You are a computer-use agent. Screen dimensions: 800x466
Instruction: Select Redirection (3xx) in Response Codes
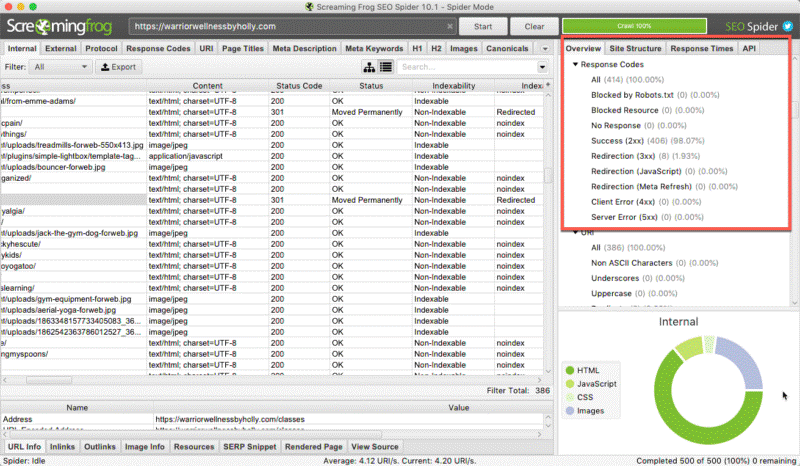pos(645,156)
